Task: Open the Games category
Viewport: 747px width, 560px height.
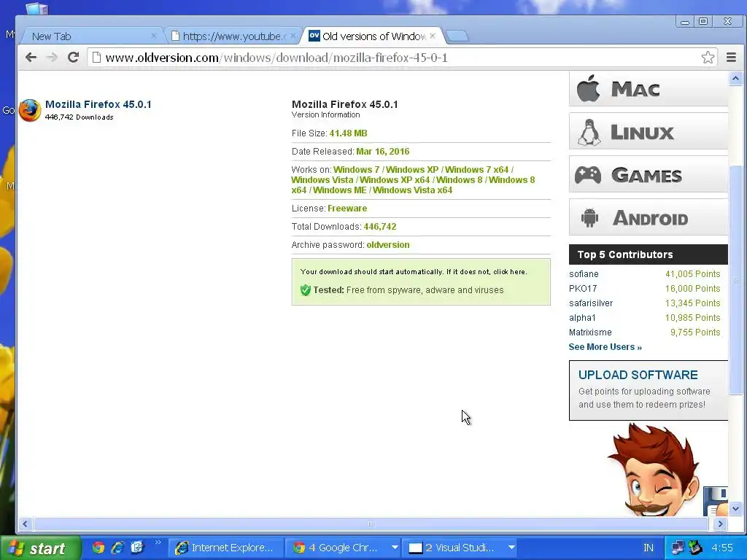Action: [649, 175]
